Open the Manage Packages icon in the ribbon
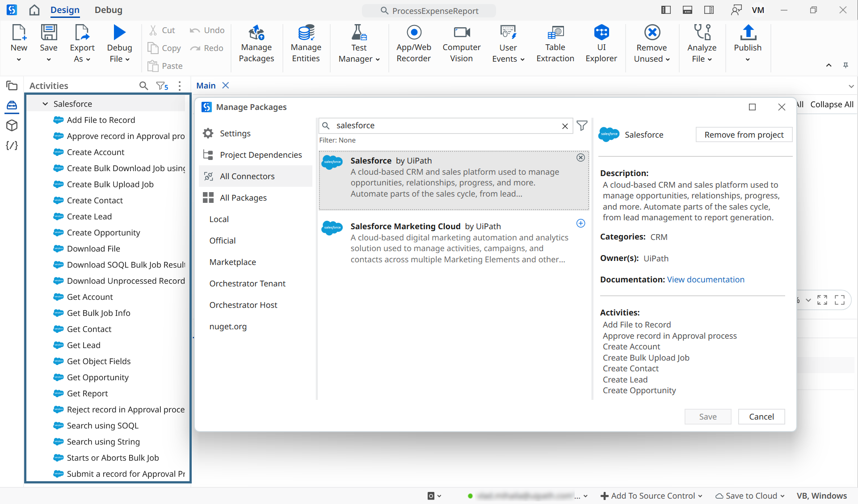 pos(256,43)
